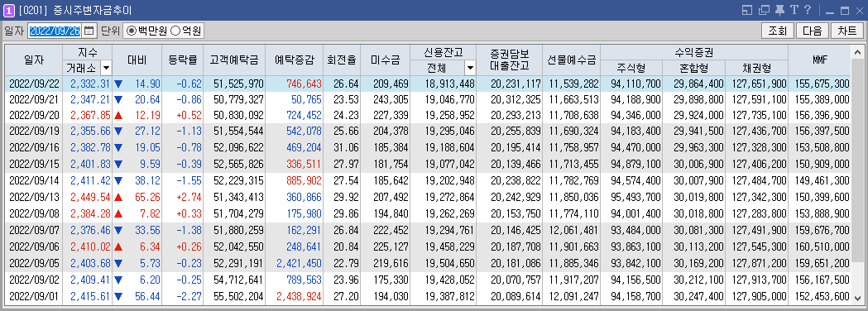The height and width of the screenshot is (311, 868).
Task: Select the 2022/09/07 date cell
Action: tap(34, 230)
